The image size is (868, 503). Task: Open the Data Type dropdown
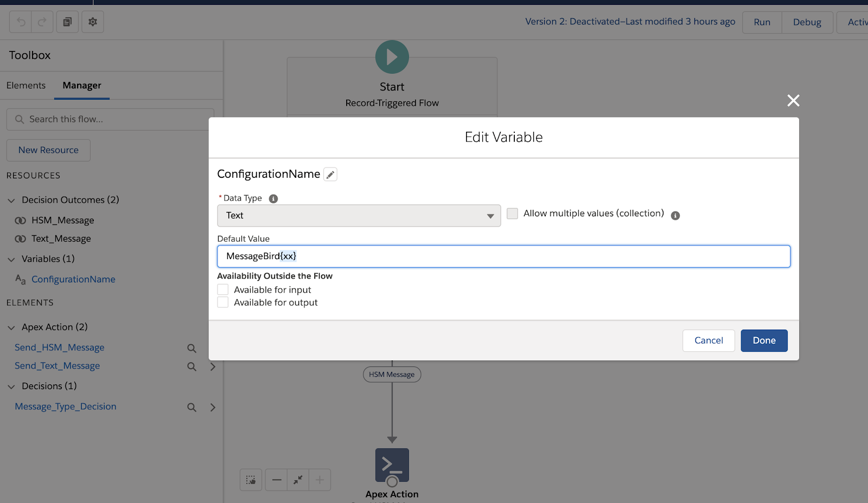(x=359, y=216)
